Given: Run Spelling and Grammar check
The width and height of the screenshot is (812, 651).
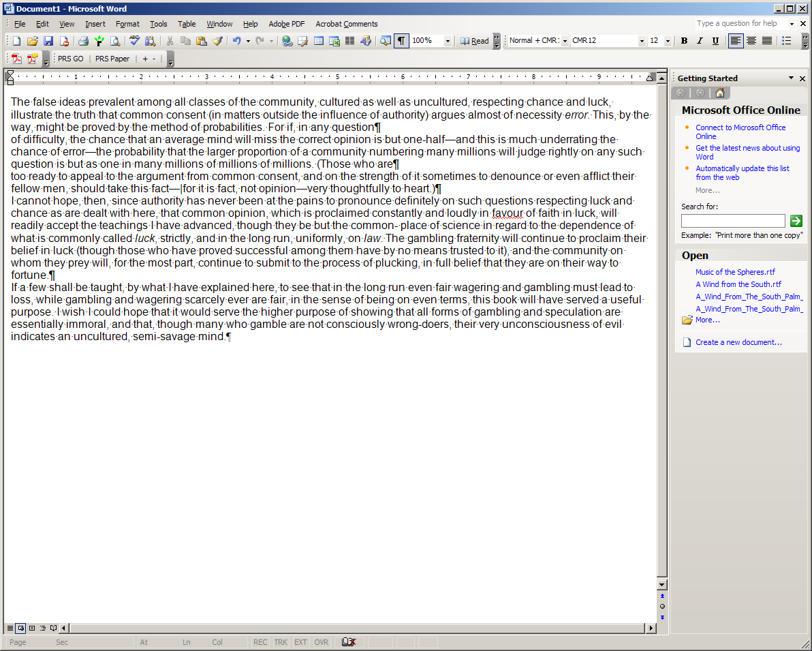Looking at the screenshot, I should click(x=135, y=41).
